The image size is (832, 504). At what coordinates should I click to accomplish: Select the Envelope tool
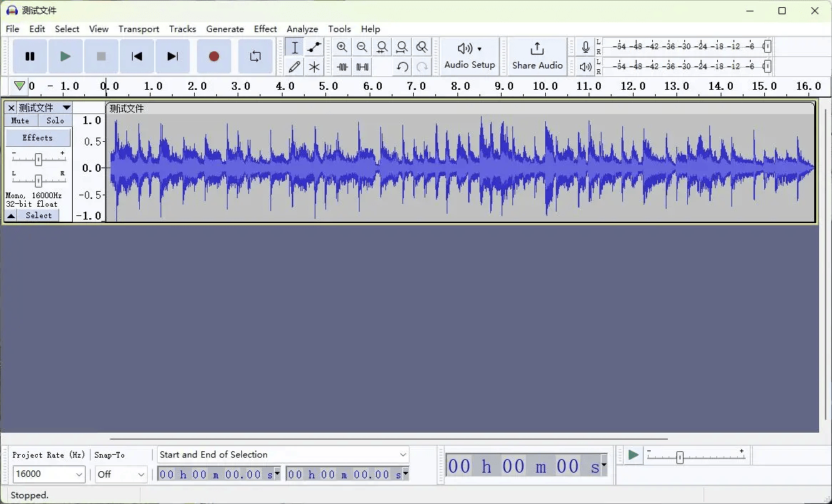314,47
